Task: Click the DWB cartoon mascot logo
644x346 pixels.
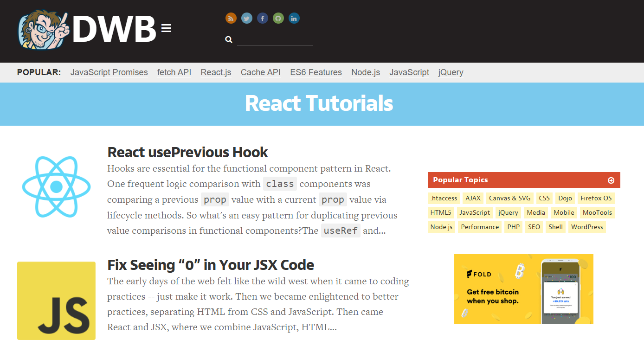Action: coord(44,30)
